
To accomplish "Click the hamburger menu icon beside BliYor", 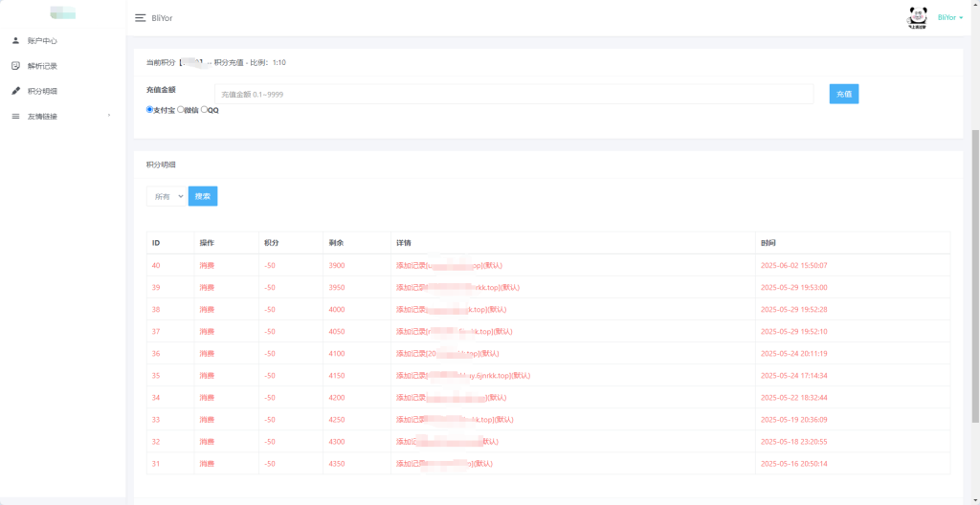I will point(140,18).
